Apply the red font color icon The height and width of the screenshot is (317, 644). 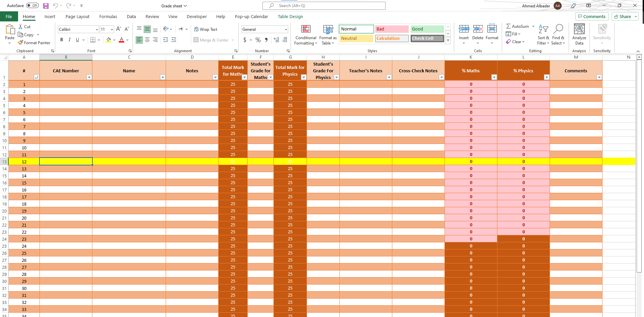click(x=122, y=40)
